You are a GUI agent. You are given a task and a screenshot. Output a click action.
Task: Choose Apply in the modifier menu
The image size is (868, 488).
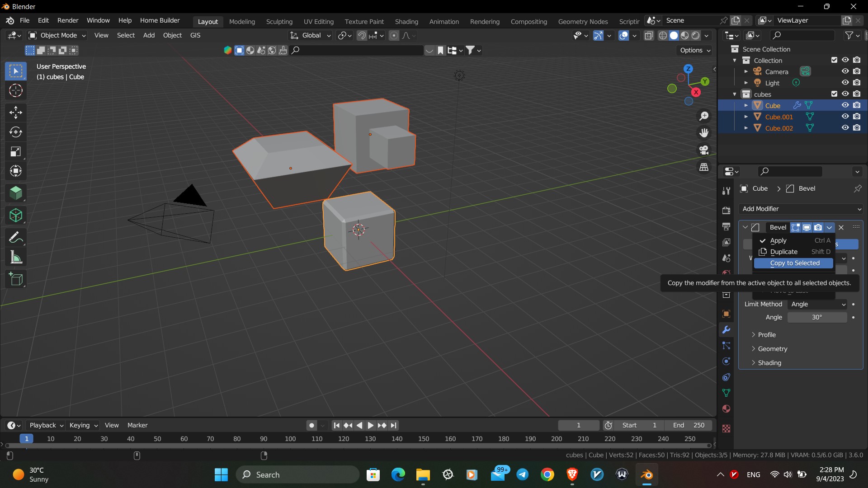pyautogui.click(x=794, y=240)
